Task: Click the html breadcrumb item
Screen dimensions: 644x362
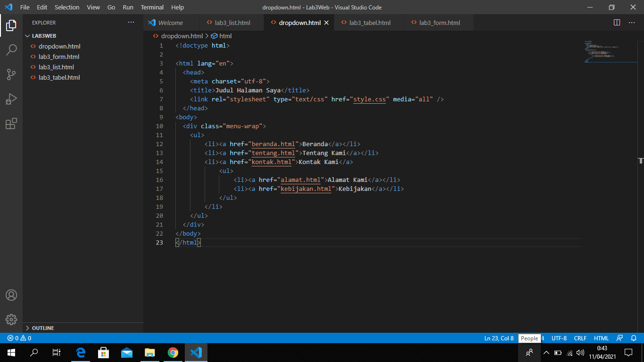Action: point(222,36)
